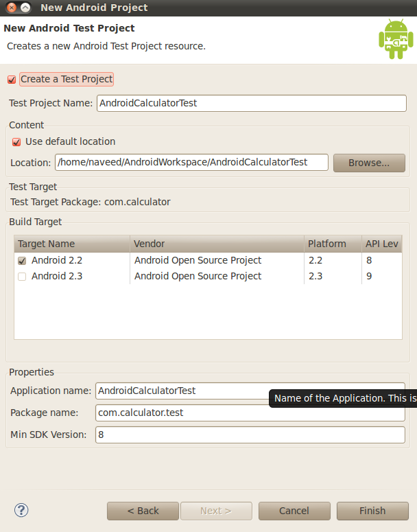Click the Test Project Name text field
Screen dimensions: 417x532
[x=251, y=103]
